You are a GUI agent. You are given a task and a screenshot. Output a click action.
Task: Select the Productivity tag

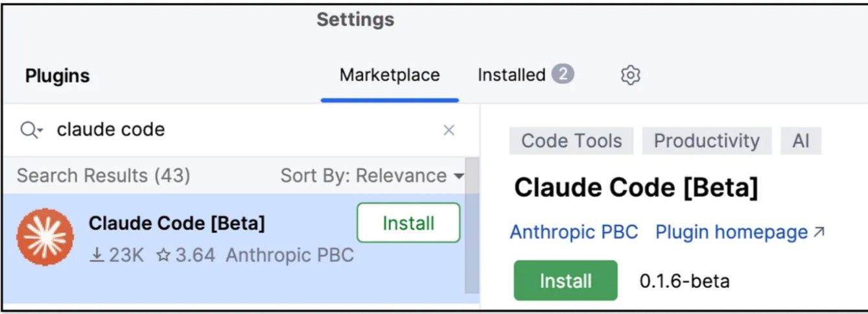[x=707, y=141]
